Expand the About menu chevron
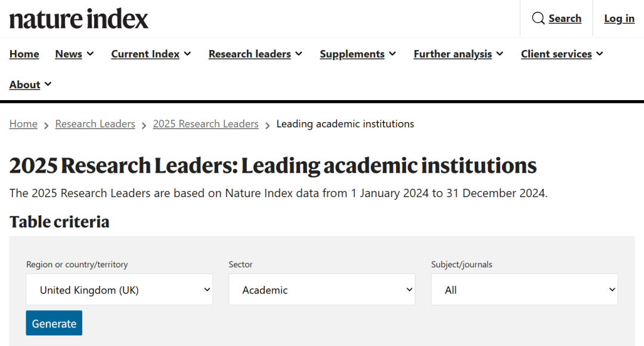 click(48, 85)
